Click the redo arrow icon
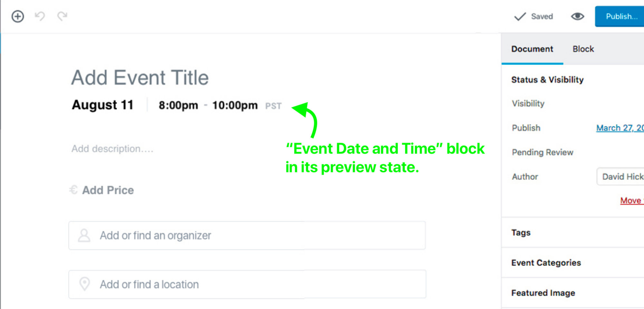The image size is (644, 309). pyautogui.click(x=62, y=16)
